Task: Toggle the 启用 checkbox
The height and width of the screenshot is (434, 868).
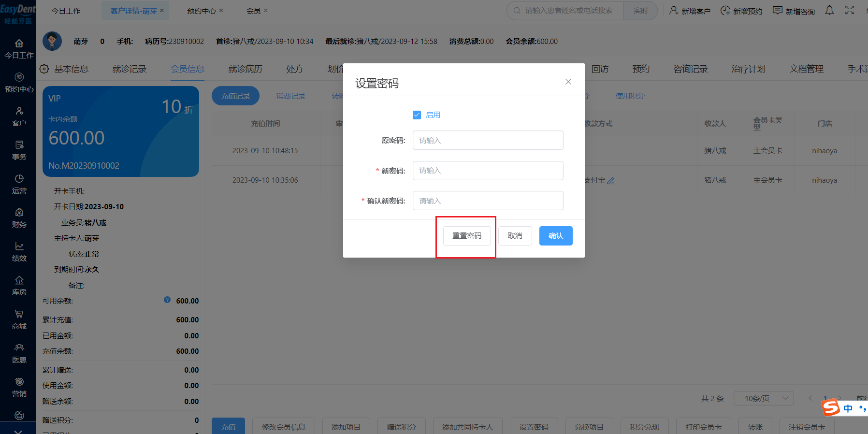Action: point(417,115)
